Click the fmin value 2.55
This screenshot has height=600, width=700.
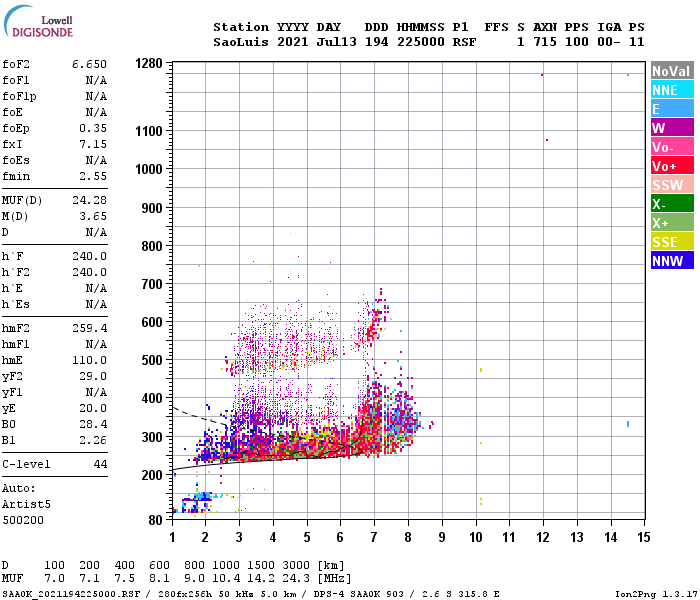[x=93, y=176]
